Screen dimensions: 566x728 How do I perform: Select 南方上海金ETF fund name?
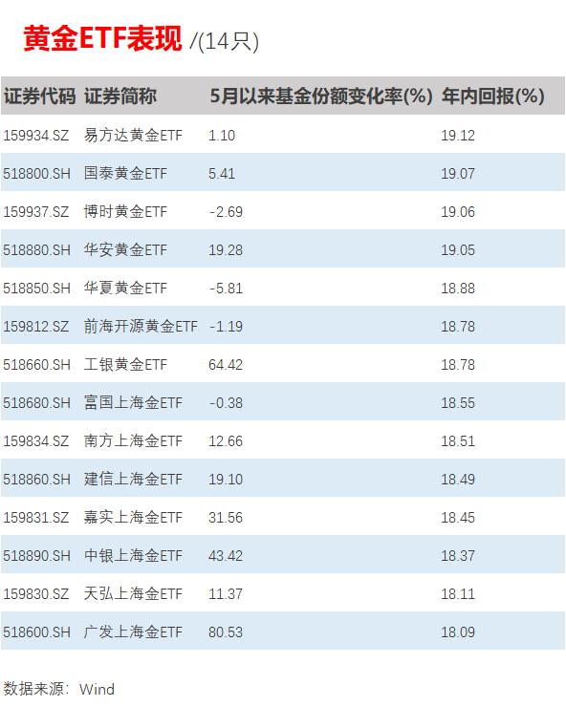[133, 441]
